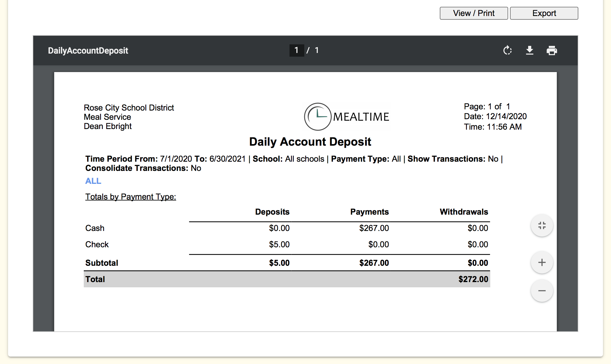Download the DailyAccountDeposit PDF

pos(529,50)
